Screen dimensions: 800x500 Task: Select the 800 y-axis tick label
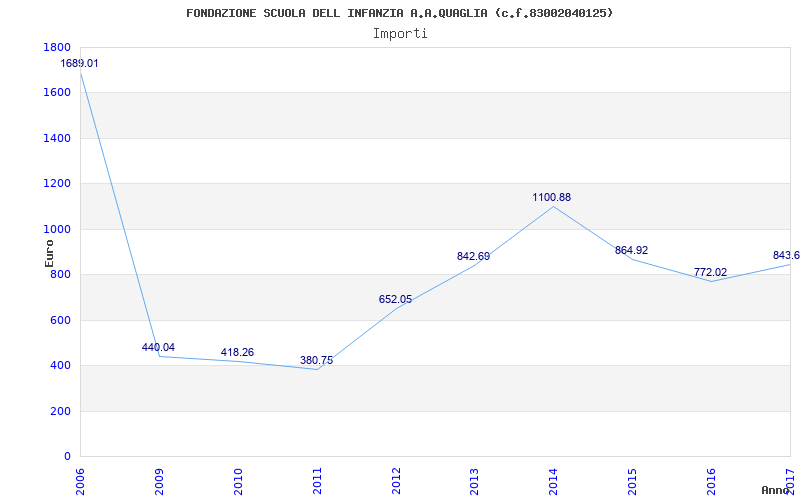pyautogui.click(x=61, y=274)
